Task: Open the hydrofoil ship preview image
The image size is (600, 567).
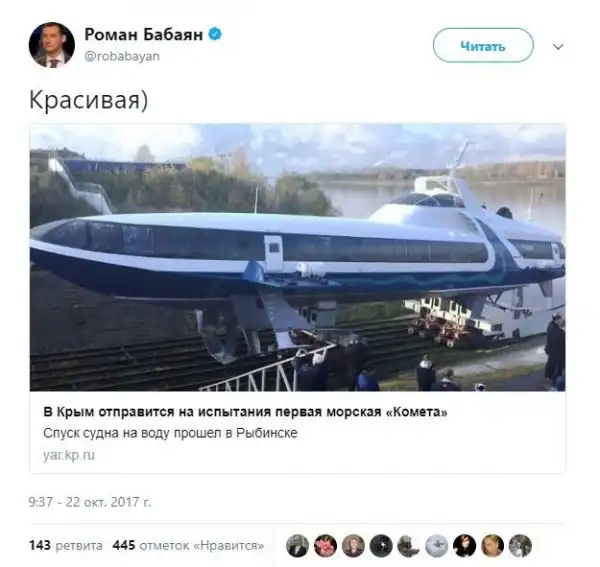Action: tap(297, 257)
